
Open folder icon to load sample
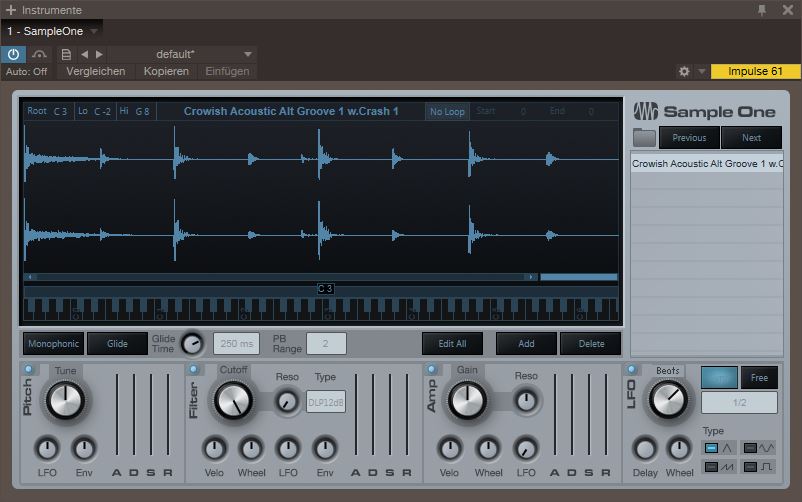644,138
